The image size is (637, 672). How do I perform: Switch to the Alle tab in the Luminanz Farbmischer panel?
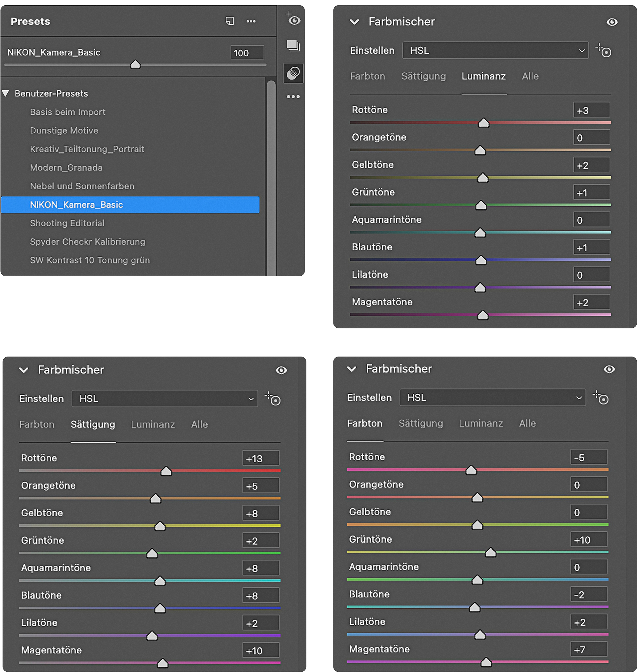530,76
